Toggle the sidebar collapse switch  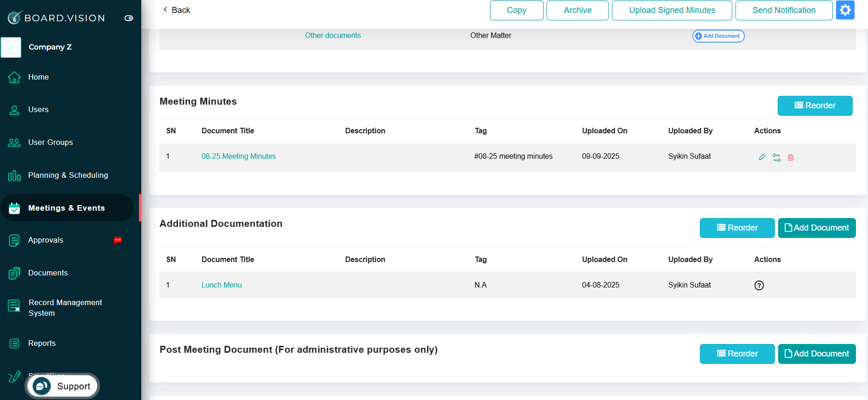pos(129,18)
